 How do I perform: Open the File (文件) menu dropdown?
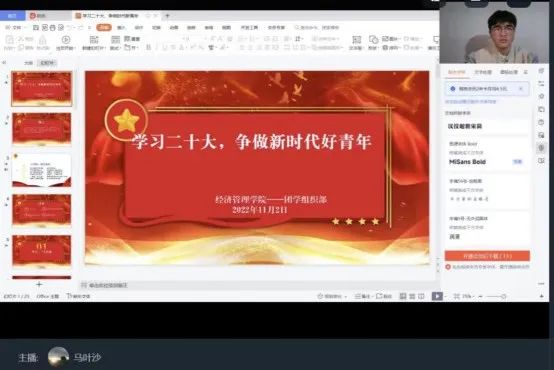click(x=16, y=28)
